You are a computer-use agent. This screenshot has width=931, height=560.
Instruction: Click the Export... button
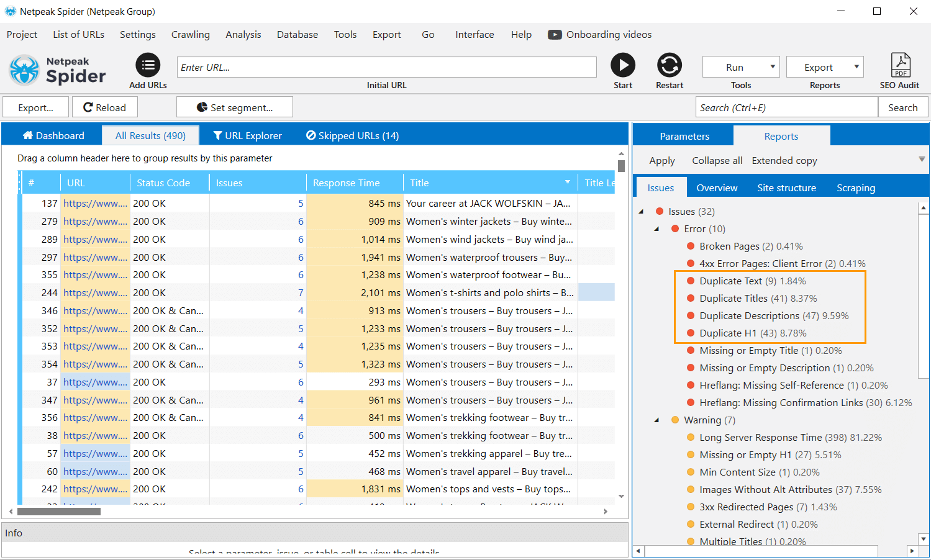click(35, 107)
